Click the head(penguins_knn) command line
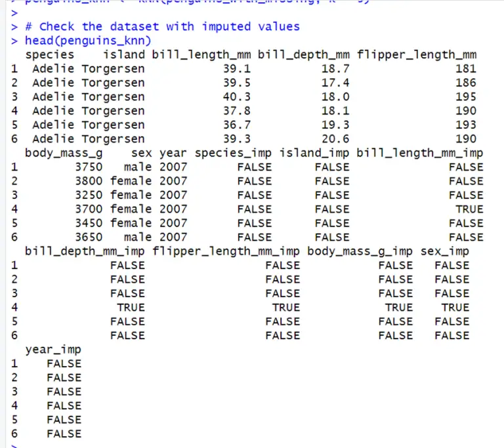 88,41
